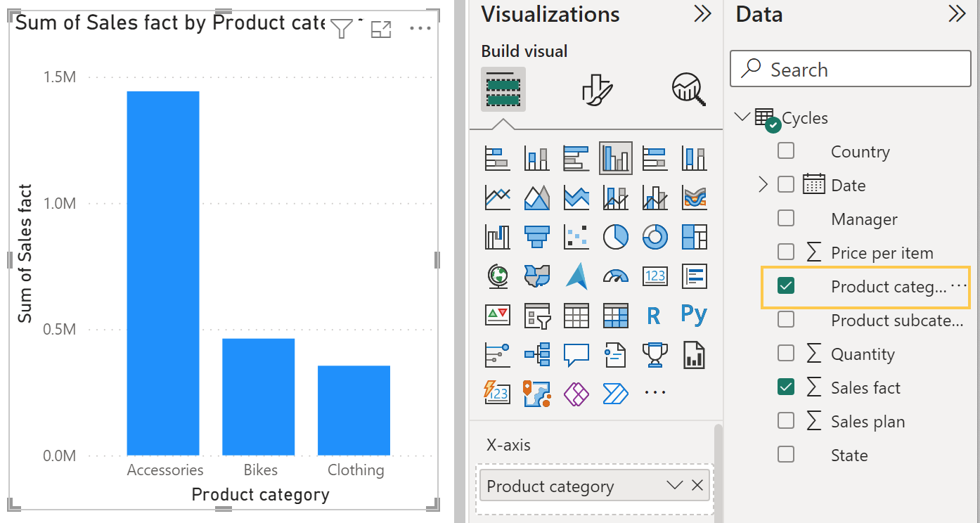This screenshot has width=980, height=523.
Task: Expand the Date hierarchy field
Action: (763, 185)
